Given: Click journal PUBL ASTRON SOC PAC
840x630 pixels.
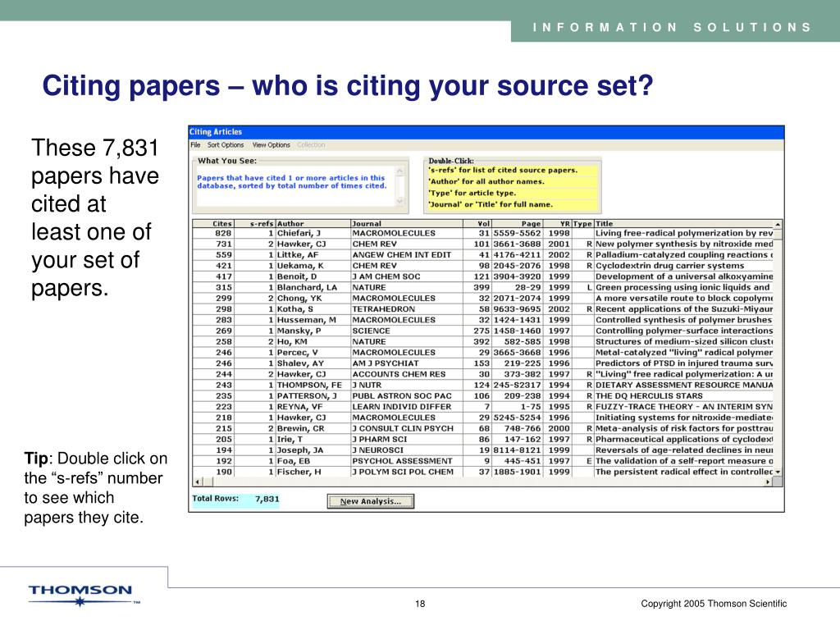Looking at the screenshot, I should point(402,396).
